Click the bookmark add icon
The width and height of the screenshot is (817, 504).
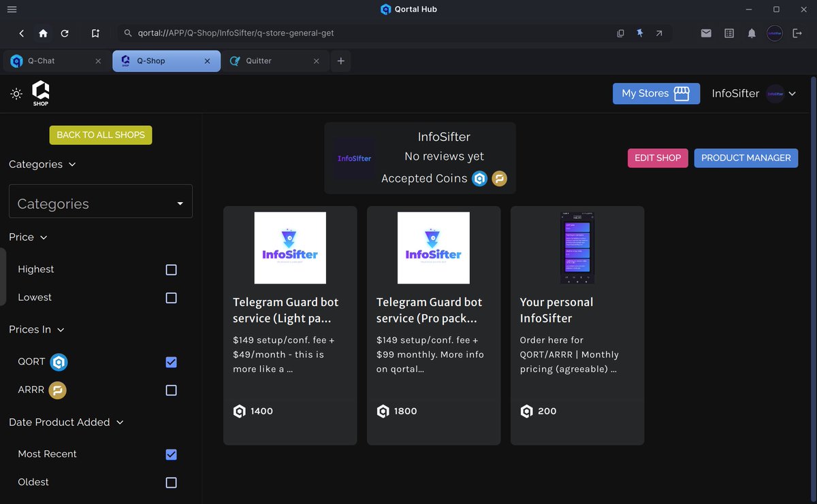[95, 33]
